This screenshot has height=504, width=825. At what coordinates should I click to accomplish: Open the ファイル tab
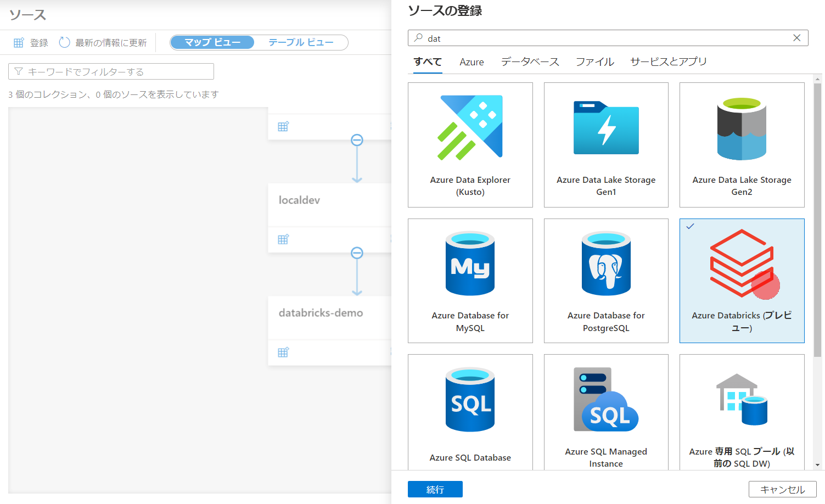(x=594, y=62)
